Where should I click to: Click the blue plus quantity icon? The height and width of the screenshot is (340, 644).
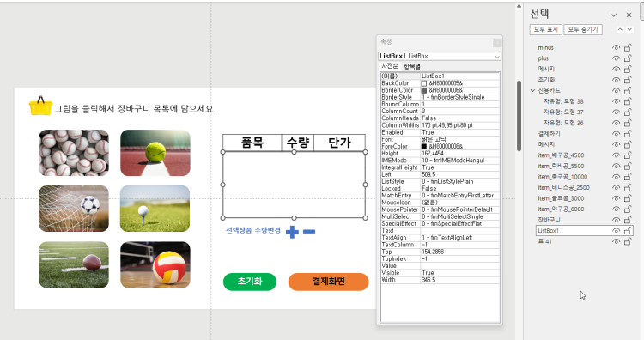pos(292,232)
